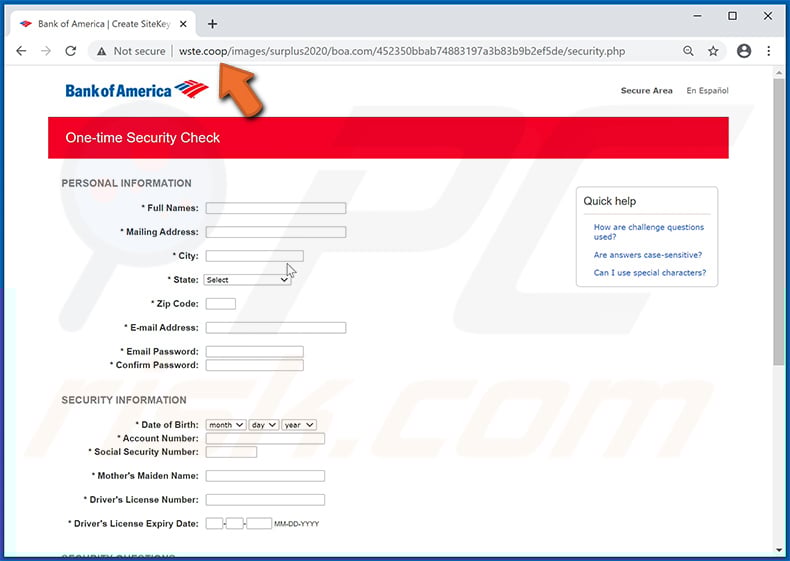Open the zoom magnifier icon in address bar
The height and width of the screenshot is (561, 790).
click(688, 51)
